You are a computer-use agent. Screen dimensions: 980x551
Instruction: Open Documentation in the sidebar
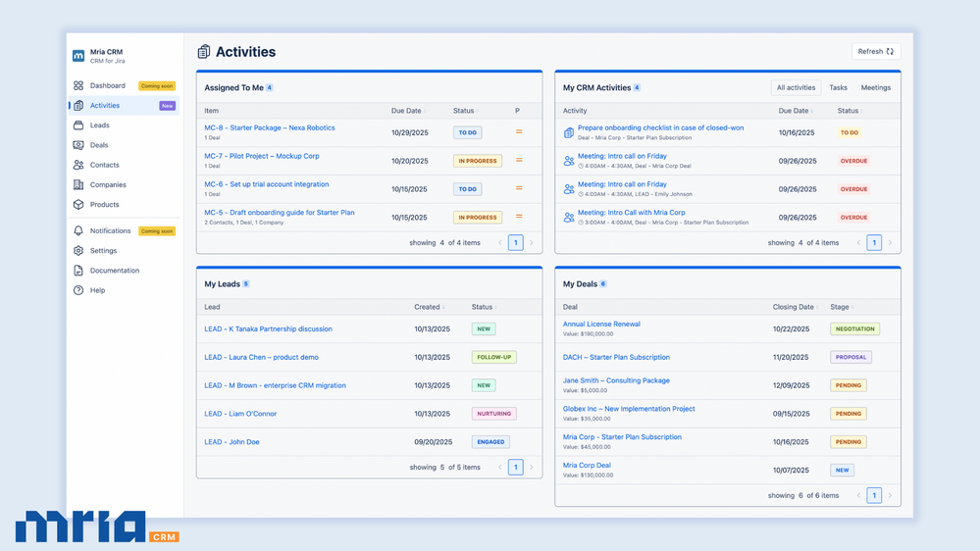point(115,271)
